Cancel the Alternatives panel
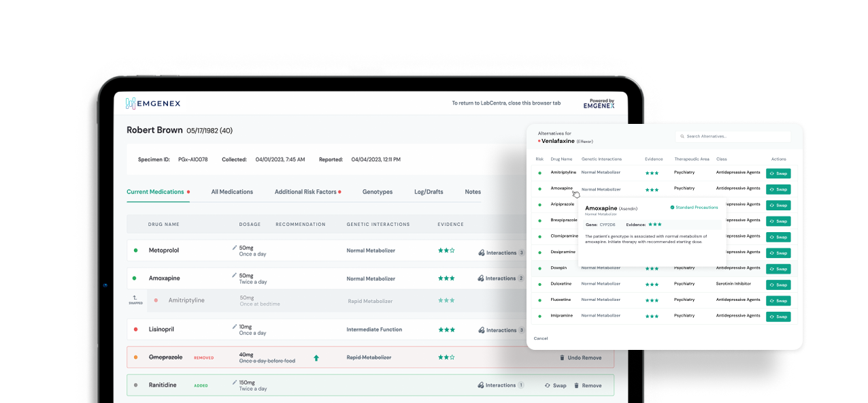Viewport: 868px width, 403px height. point(541,338)
